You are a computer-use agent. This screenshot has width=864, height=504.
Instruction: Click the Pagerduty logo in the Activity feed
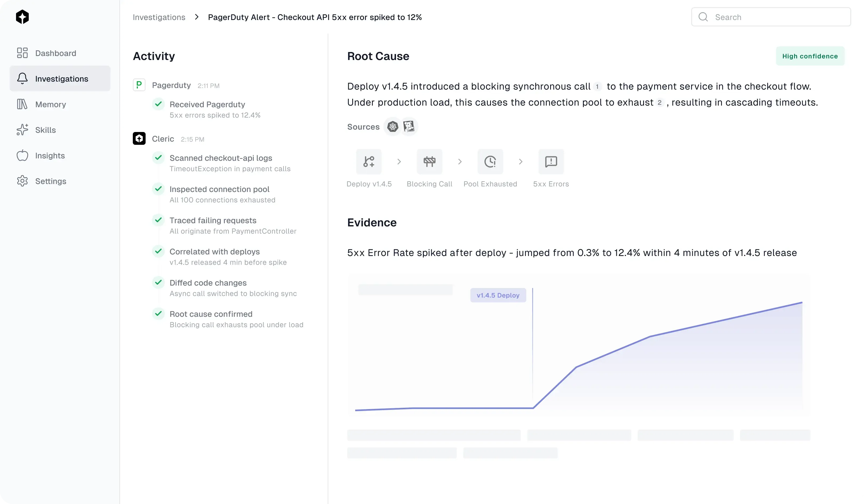pyautogui.click(x=139, y=85)
